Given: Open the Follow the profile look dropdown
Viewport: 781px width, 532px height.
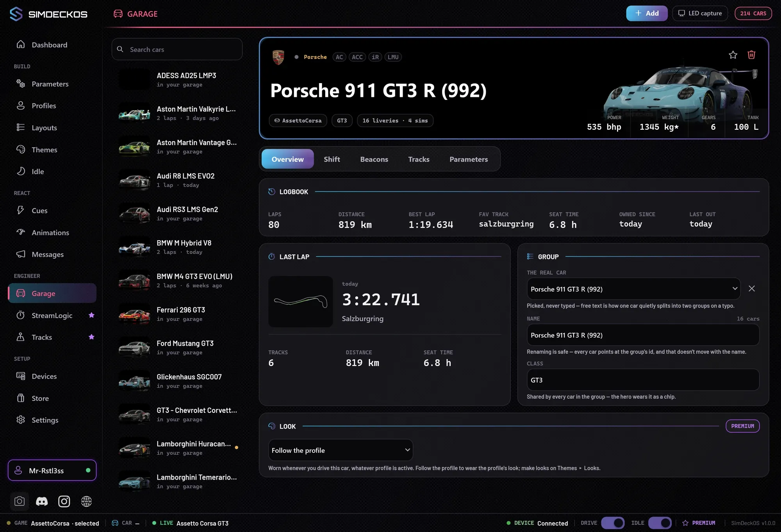Looking at the screenshot, I should (341, 450).
